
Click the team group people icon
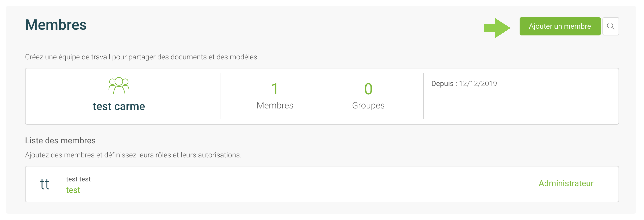coord(119,85)
